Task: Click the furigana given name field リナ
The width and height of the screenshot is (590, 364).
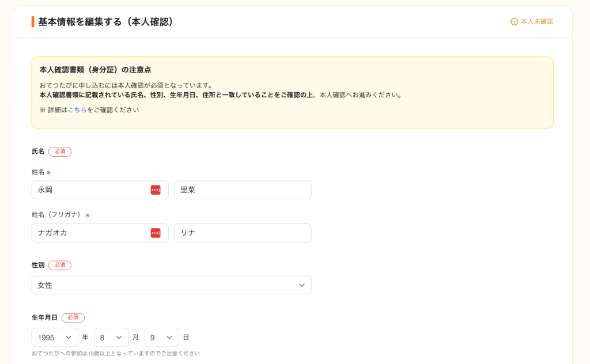Action: click(242, 233)
